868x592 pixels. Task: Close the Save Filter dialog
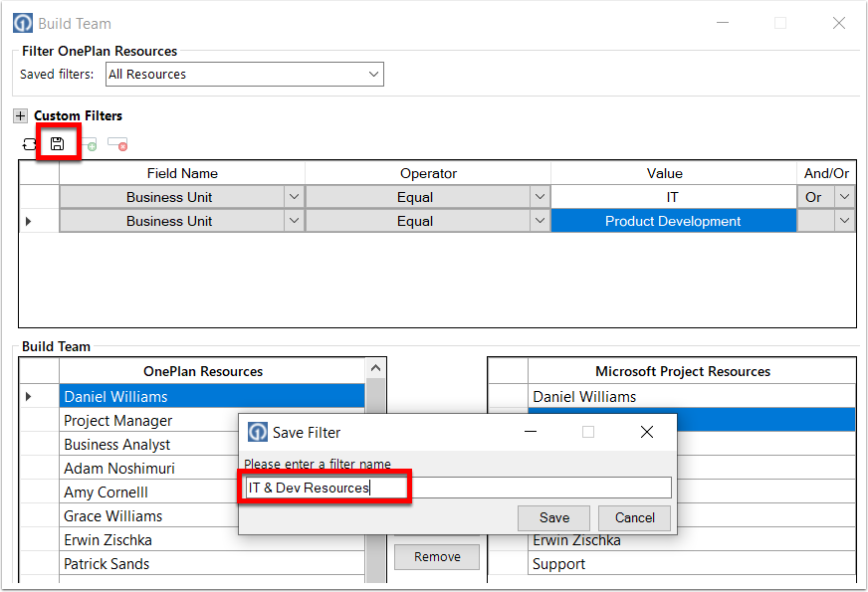point(647,432)
